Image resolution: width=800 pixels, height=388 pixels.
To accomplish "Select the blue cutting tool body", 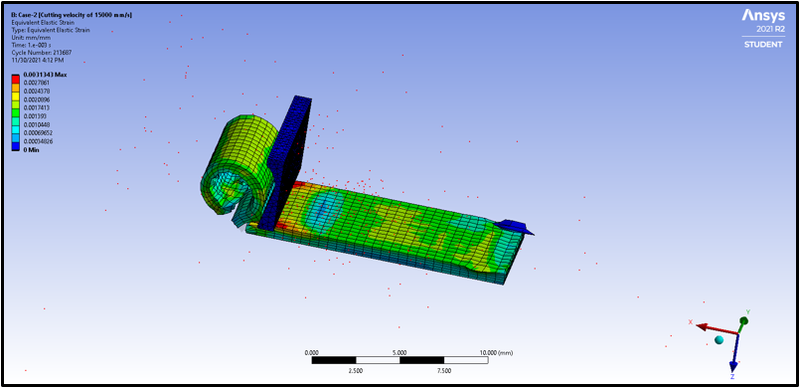I will point(287,163).
